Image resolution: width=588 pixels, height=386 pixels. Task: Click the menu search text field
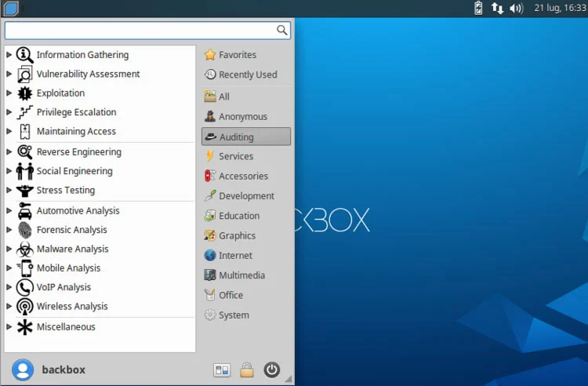click(x=147, y=31)
